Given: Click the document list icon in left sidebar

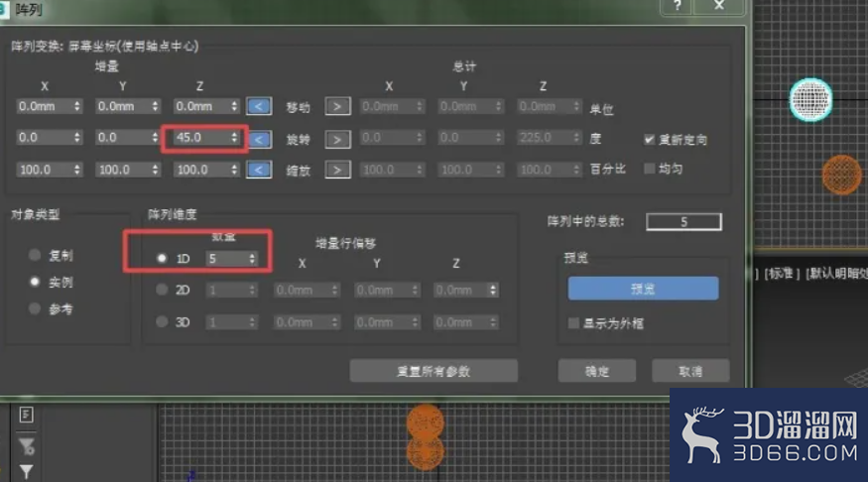Looking at the screenshot, I should click(x=26, y=415).
